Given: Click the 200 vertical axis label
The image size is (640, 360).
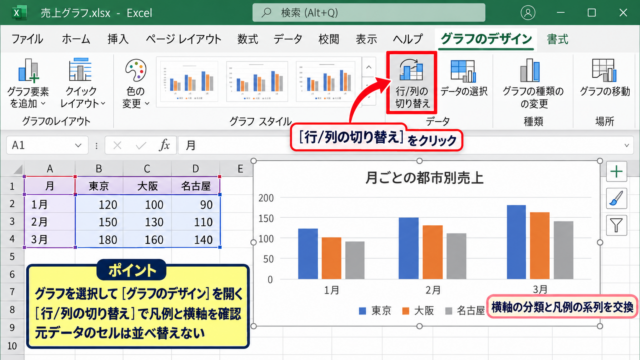Looking at the screenshot, I should click(x=266, y=198).
